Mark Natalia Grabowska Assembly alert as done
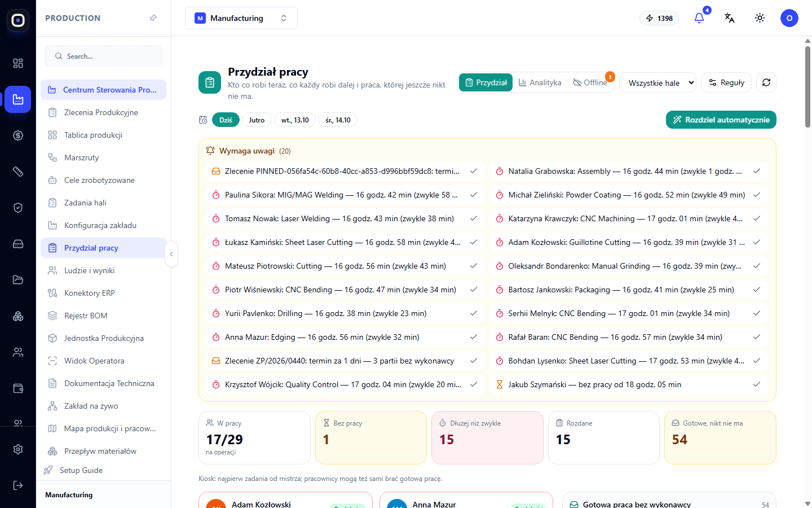 pos(757,171)
